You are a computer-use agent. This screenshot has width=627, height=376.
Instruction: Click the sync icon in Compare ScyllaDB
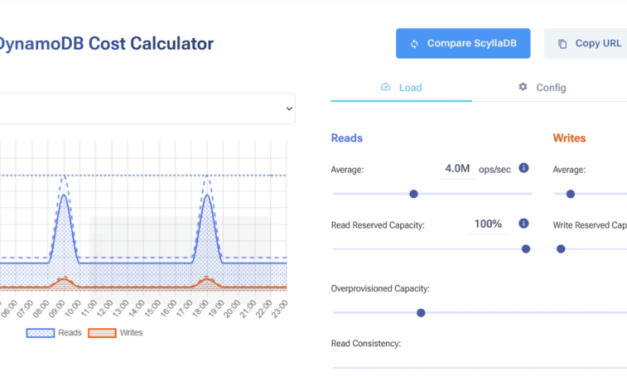click(414, 44)
